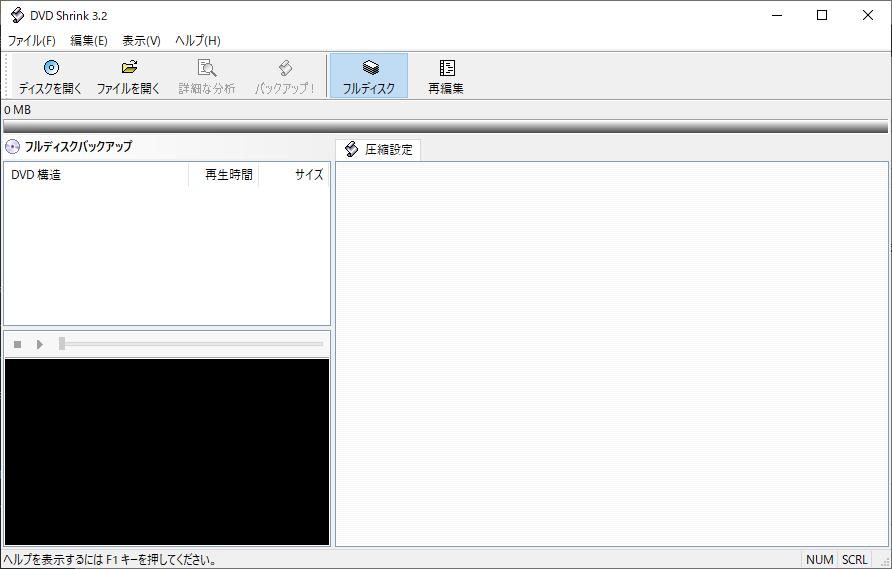Click the black video preview area

(x=167, y=452)
